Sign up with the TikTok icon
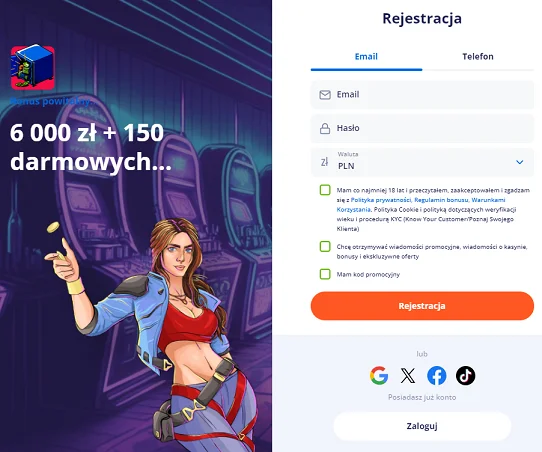The width and height of the screenshot is (542, 452). 465,375
